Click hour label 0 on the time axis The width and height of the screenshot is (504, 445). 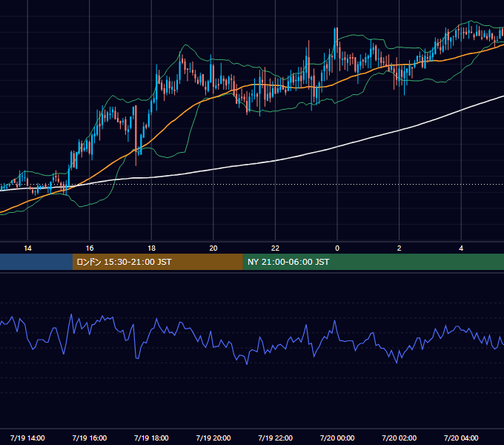point(337,248)
